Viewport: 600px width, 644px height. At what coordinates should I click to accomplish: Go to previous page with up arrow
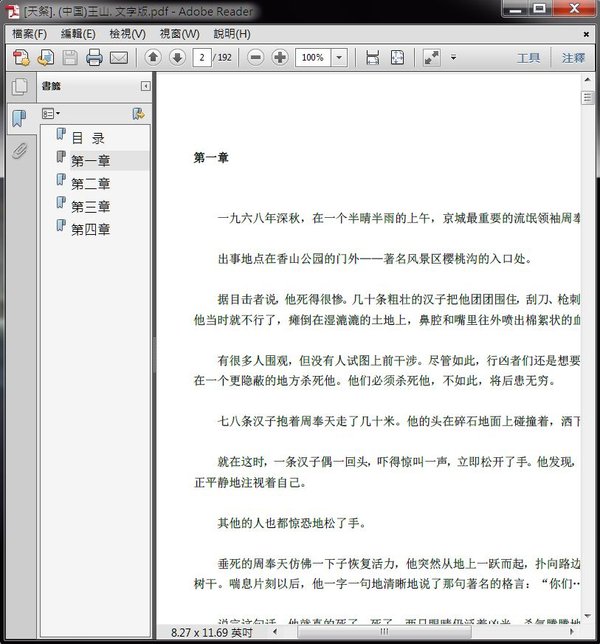[x=153, y=58]
